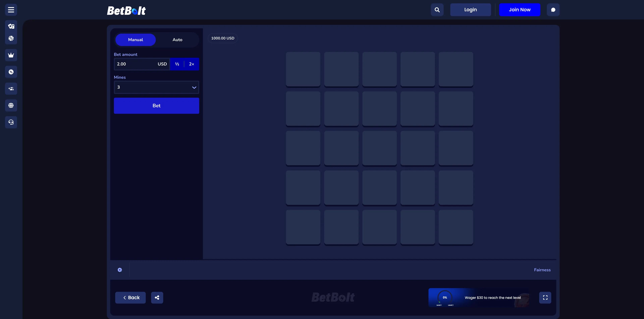Open the language globe icon
This screenshot has width=644, height=319.
coord(11,106)
